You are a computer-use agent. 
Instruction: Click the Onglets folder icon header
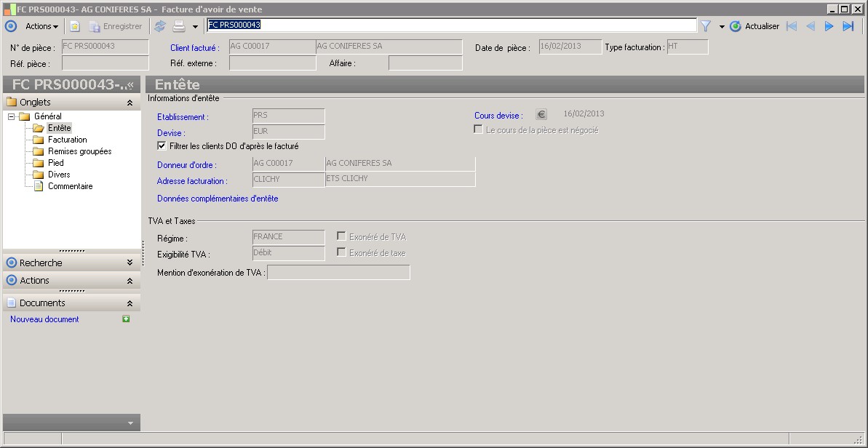point(11,102)
